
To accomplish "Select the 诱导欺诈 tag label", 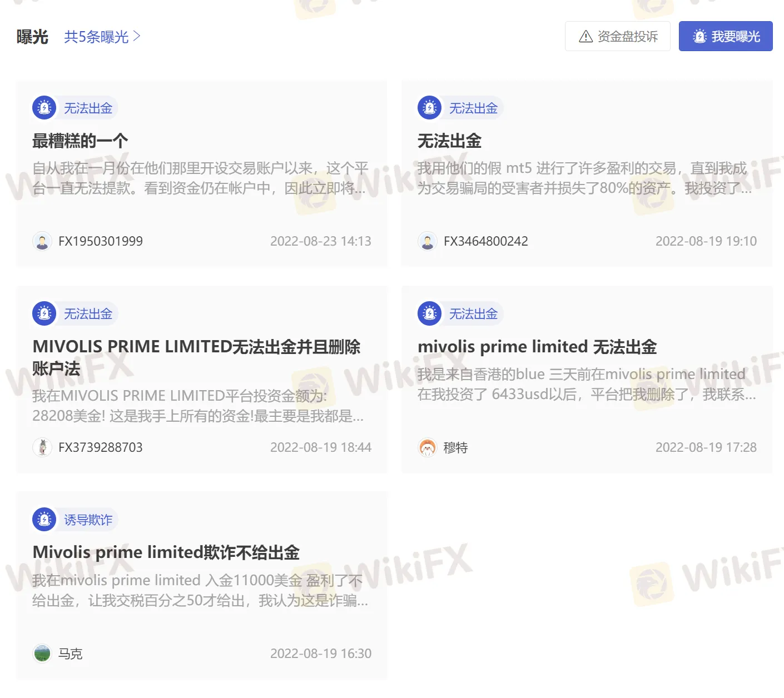I will tap(88, 520).
